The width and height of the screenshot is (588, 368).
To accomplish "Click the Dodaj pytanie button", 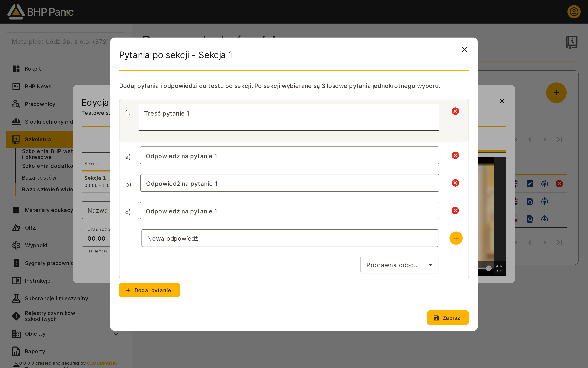I will point(149,290).
